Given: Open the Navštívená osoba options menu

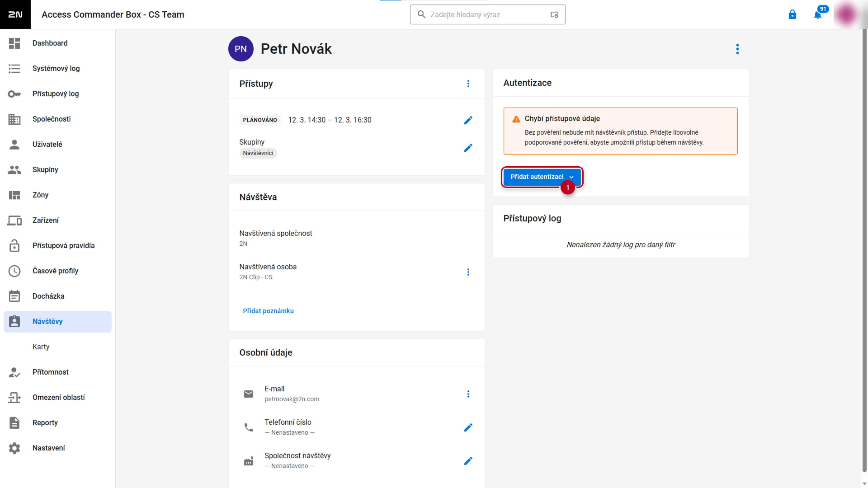Looking at the screenshot, I should click(x=468, y=272).
